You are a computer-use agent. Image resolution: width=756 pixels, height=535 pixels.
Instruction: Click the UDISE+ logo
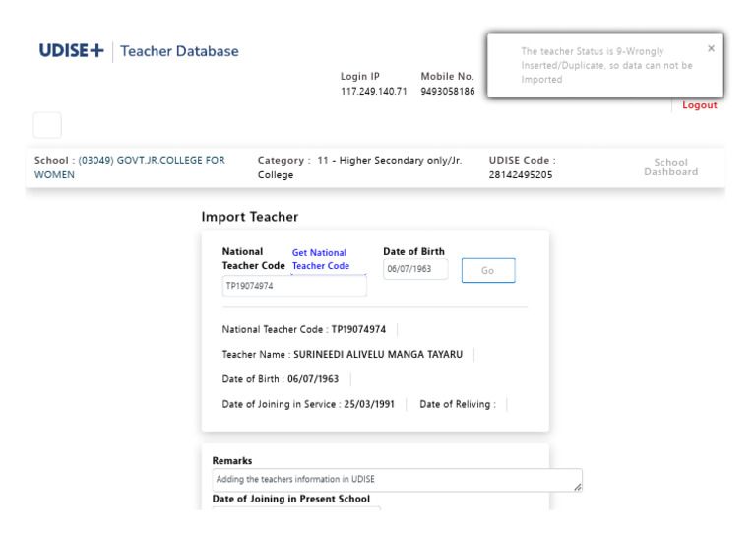[x=71, y=50]
